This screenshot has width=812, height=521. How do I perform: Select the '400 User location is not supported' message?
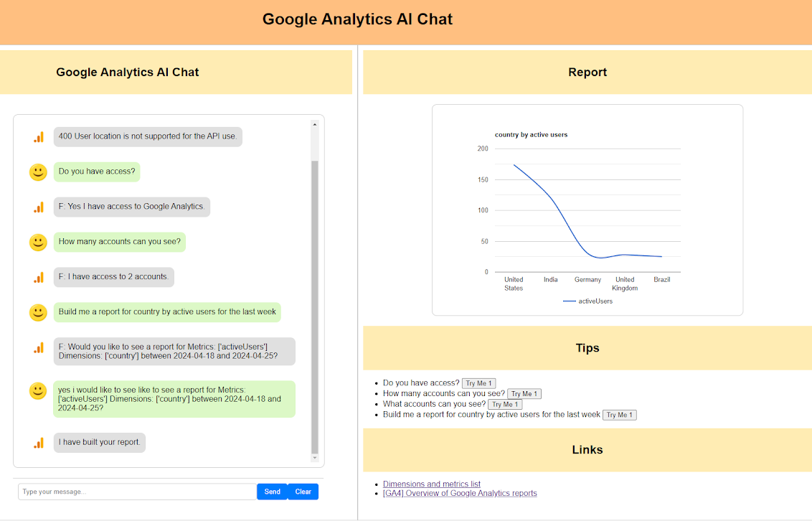pyautogui.click(x=148, y=137)
